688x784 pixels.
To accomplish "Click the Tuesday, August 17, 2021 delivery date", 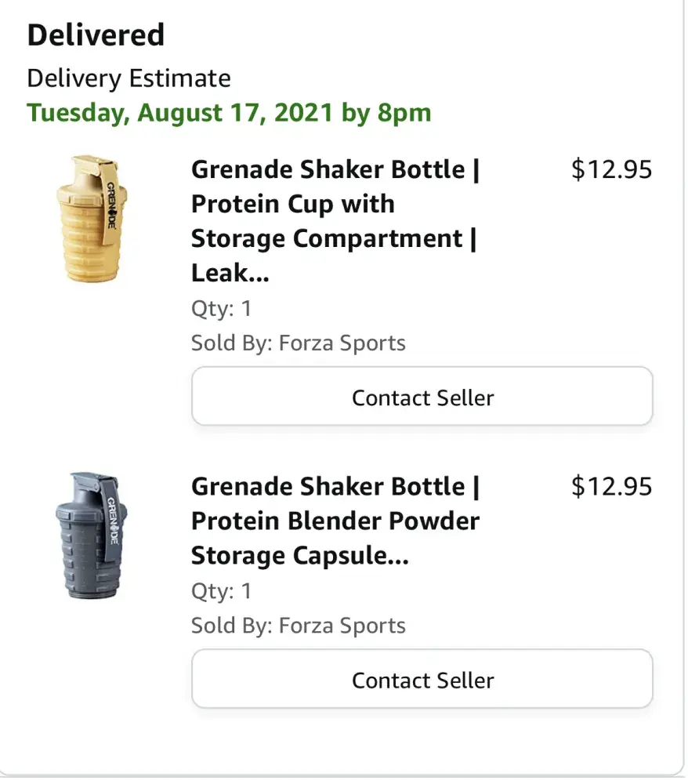I will point(229,112).
